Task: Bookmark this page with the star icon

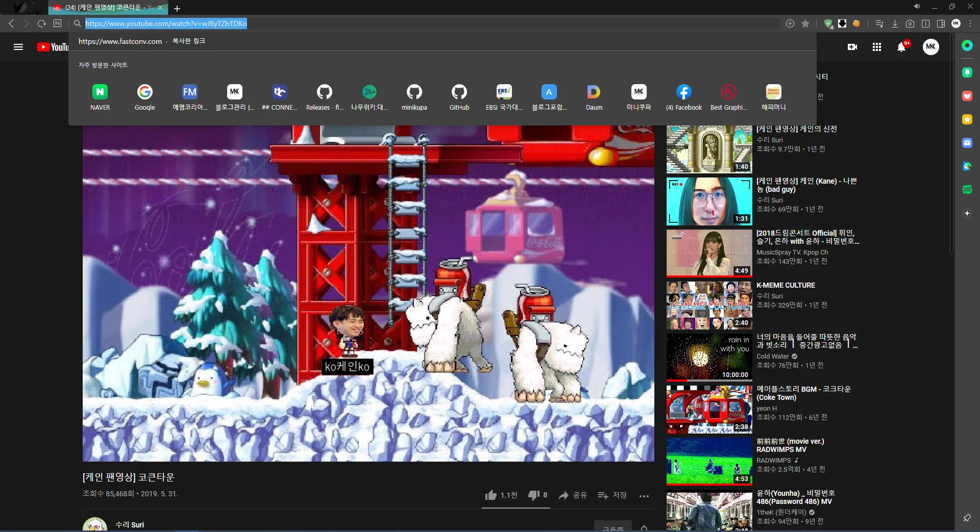Action: tap(805, 23)
